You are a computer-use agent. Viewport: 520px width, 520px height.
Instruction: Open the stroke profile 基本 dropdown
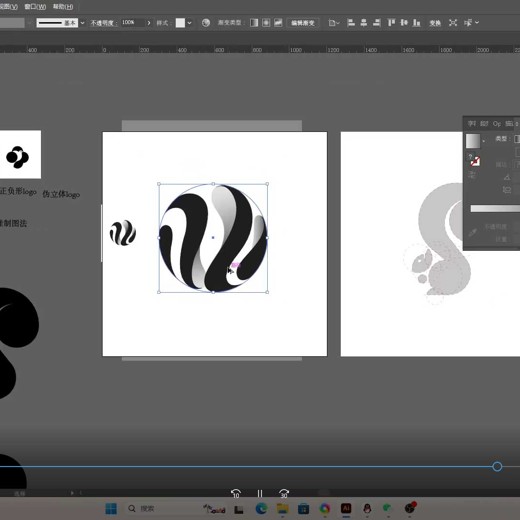click(x=82, y=23)
